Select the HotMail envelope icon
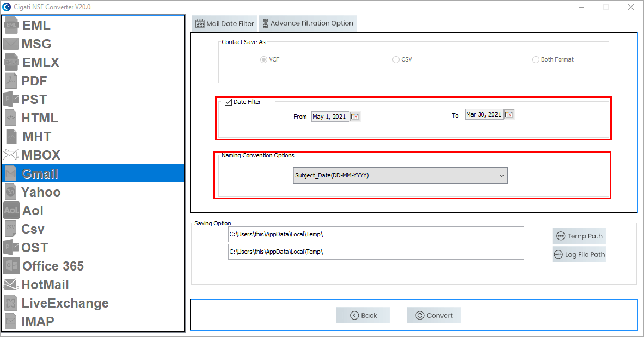 tap(11, 284)
